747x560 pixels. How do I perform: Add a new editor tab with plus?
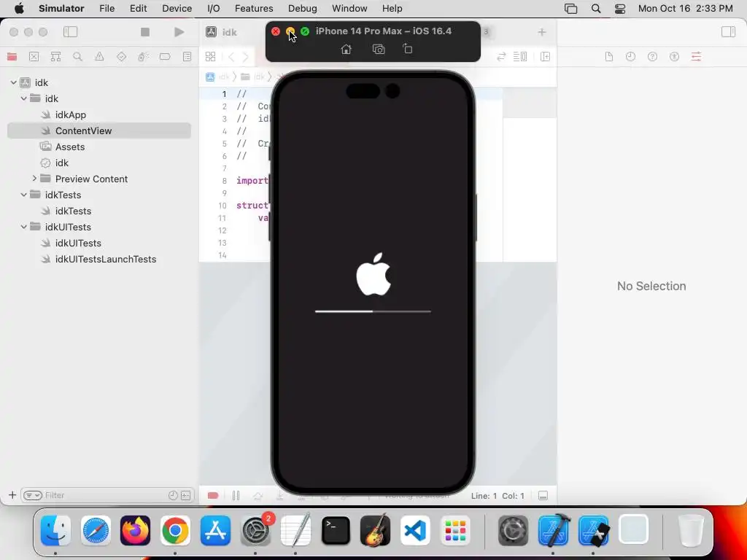click(x=542, y=32)
